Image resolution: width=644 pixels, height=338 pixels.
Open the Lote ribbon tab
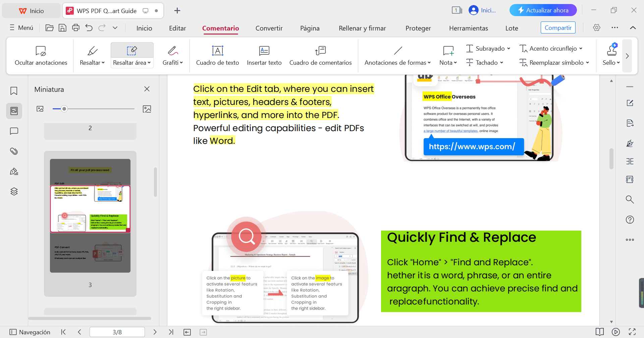tap(512, 28)
